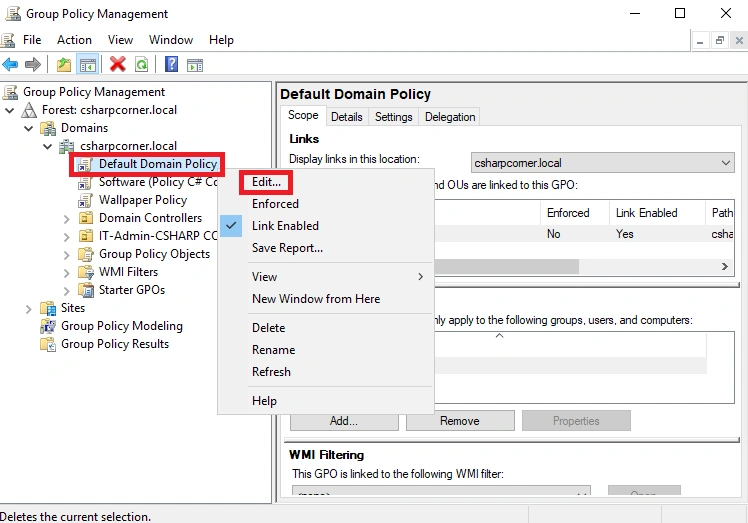Choose Rename from the context menu
Screen dimensions: 748x523
273,350
